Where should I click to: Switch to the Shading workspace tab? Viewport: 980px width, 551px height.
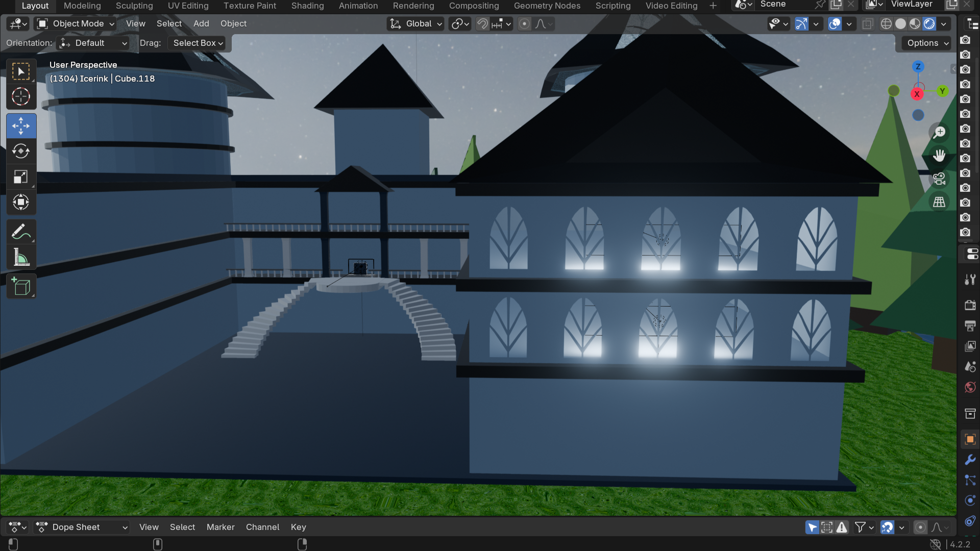click(x=307, y=6)
